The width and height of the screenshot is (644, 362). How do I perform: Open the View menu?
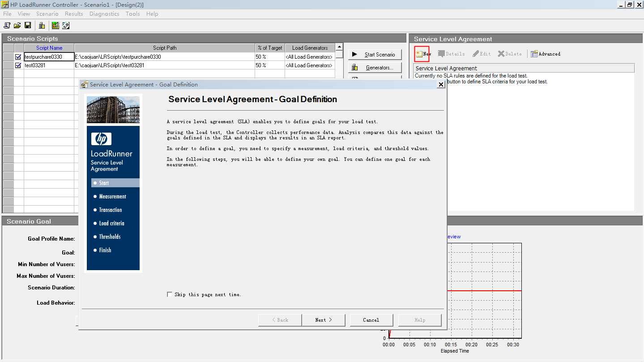pos(24,14)
